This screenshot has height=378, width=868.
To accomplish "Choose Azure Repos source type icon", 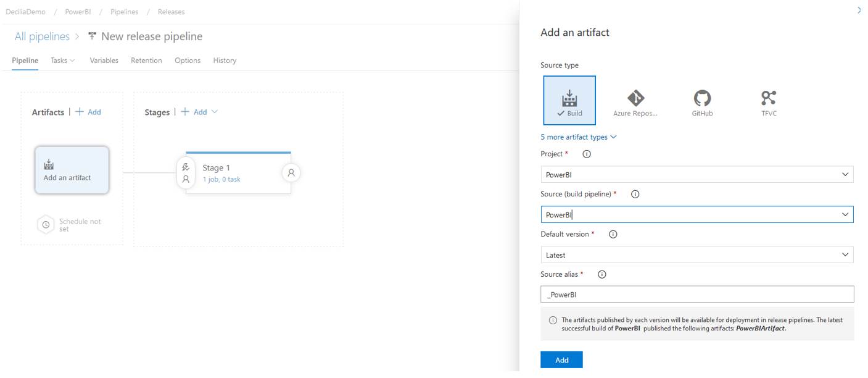I will click(x=635, y=98).
